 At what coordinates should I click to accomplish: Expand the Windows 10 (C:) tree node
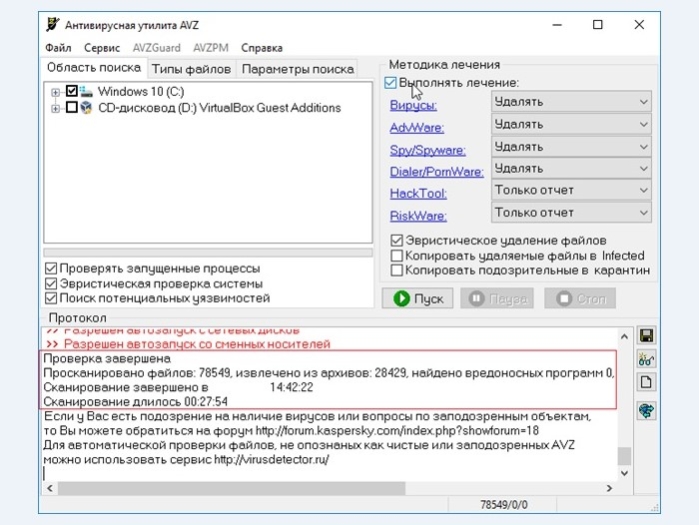pos(55,92)
